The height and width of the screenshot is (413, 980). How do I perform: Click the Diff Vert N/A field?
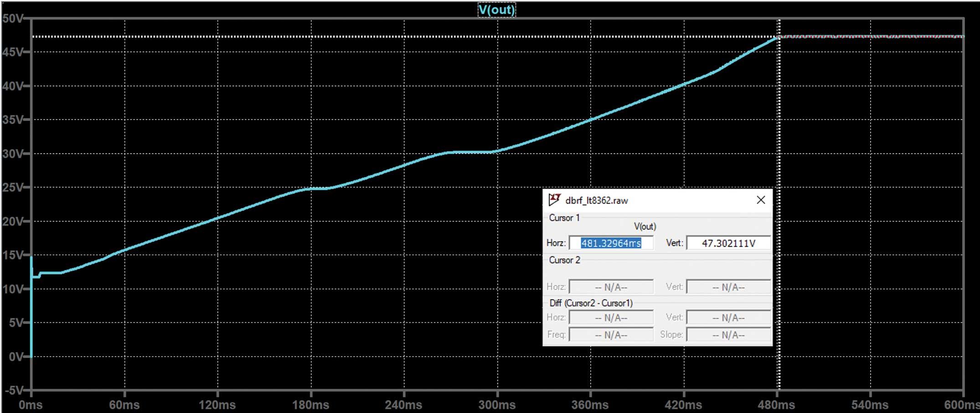[727, 317]
